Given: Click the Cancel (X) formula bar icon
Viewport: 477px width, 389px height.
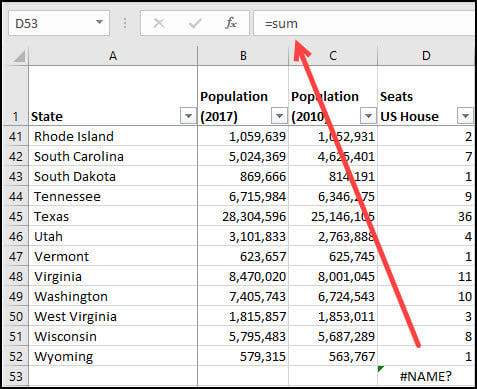Looking at the screenshot, I should (x=159, y=23).
